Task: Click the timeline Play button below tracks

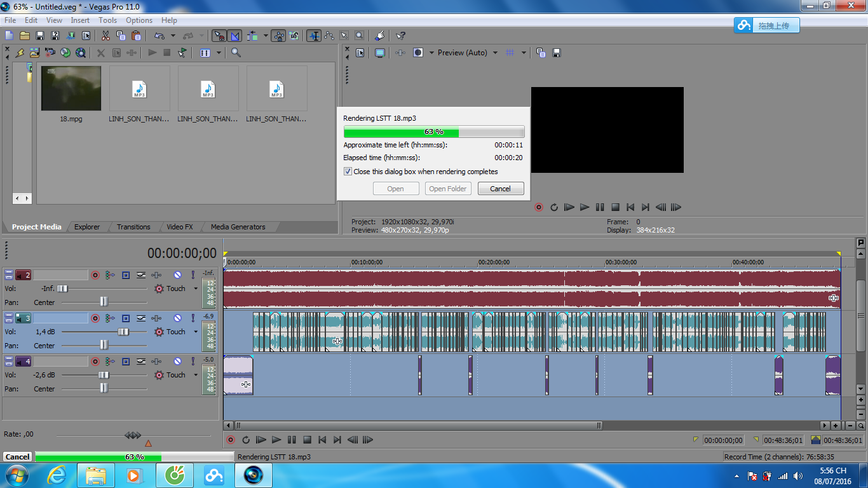Action: [x=276, y=440]
